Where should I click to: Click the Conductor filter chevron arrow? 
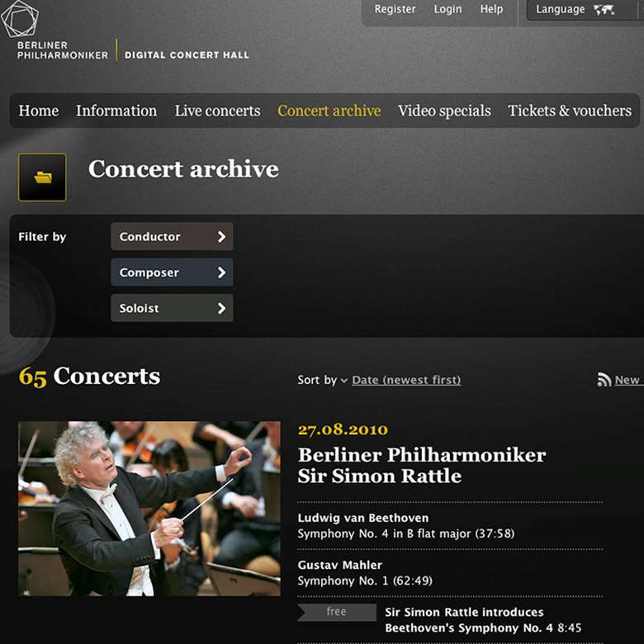tap(221, 237)
